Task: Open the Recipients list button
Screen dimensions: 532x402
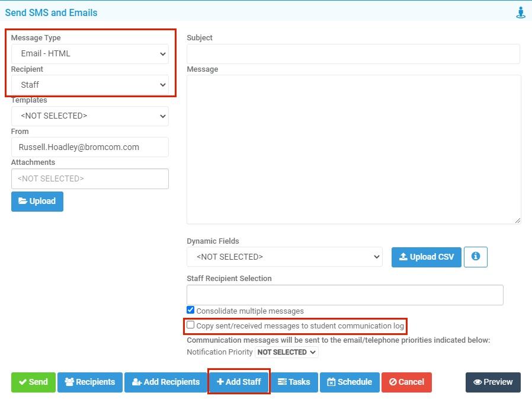Action: click(89, 382)
